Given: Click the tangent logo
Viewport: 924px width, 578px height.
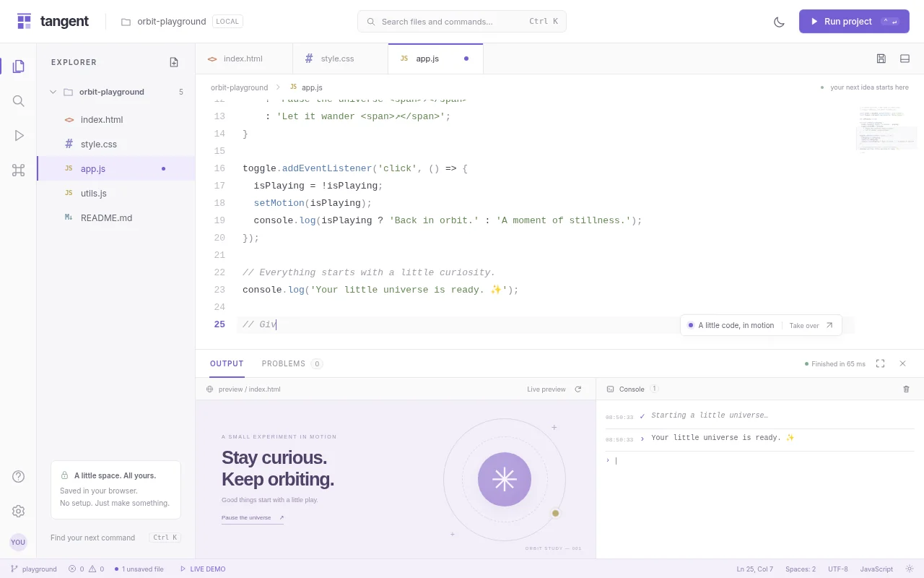Looking at the screenshot, I should (53, 22).
